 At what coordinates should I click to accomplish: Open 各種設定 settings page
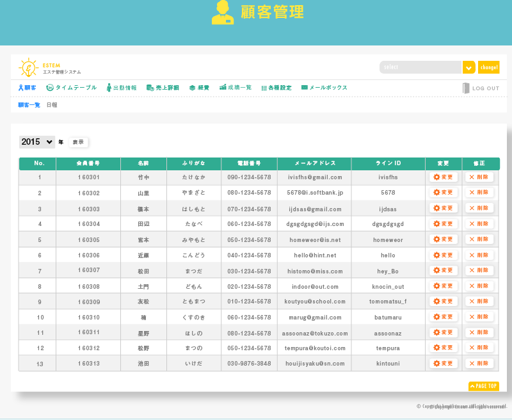pyautogui.click(x=276, y=88)
